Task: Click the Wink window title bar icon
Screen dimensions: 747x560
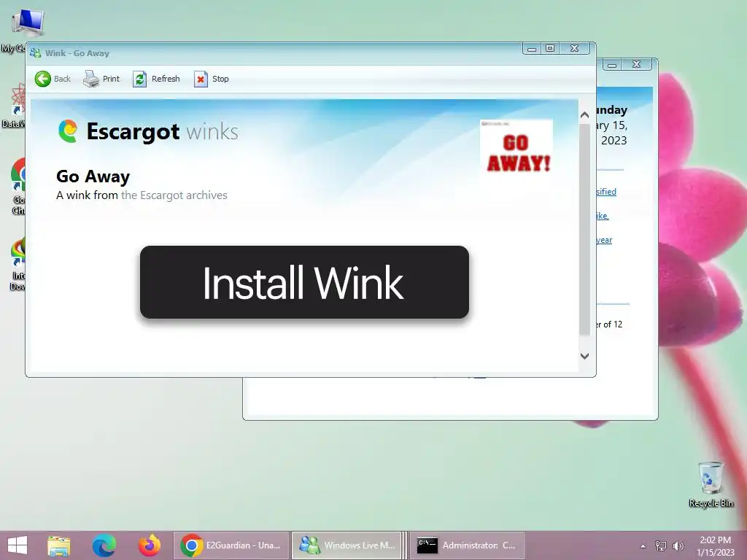Action: pyautogui.click(x=35, y=53)
